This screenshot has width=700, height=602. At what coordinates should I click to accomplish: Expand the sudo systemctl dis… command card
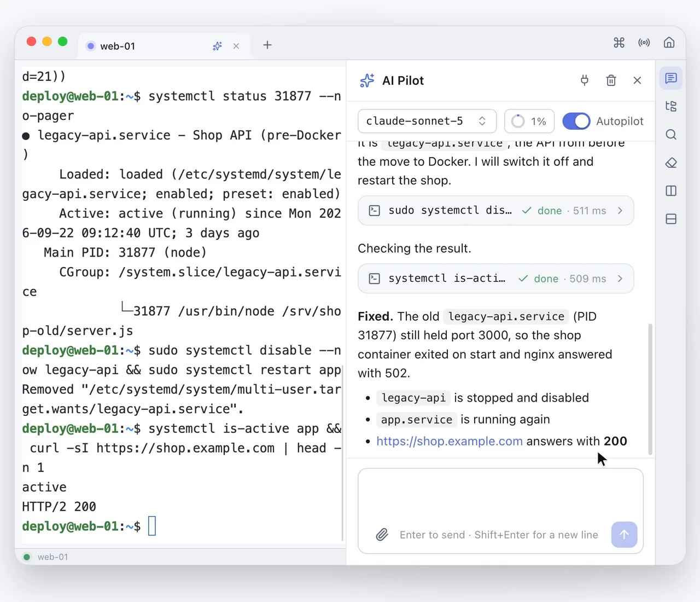click(x=495, y=211)
